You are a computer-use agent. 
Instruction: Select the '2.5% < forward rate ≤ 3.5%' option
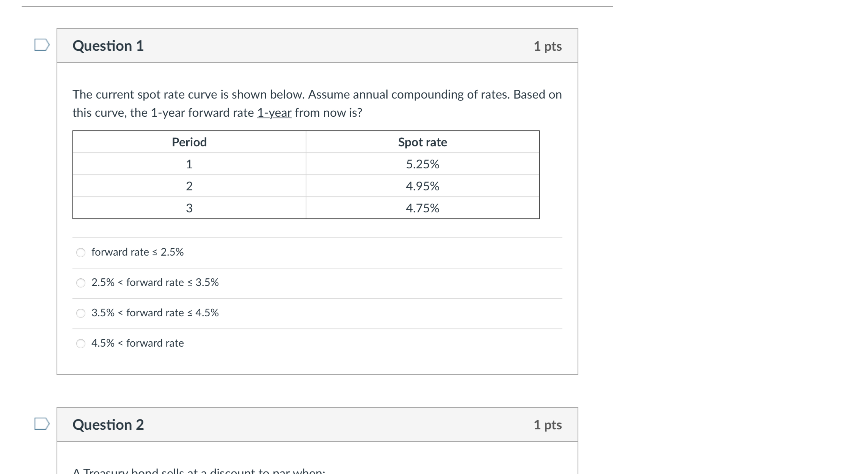point(81,283)
